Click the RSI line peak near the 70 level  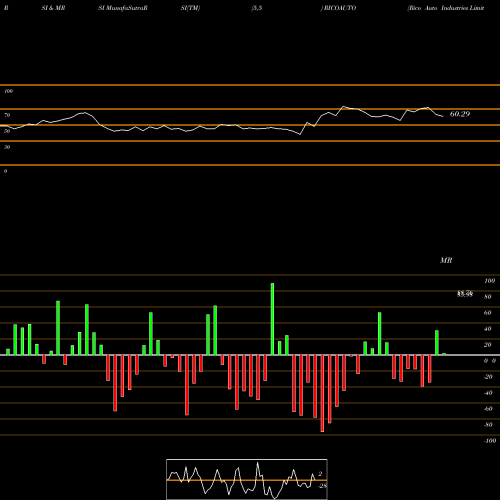point(344,107)
